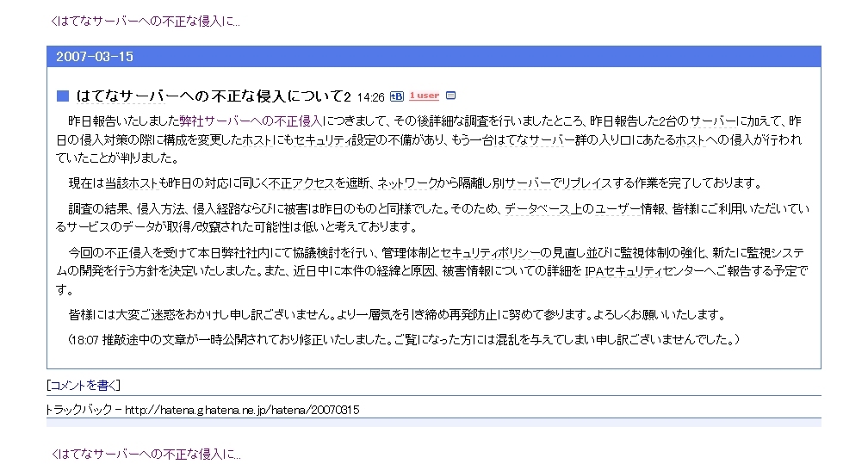
Task: Click the blue square entry anchor marker
Action: click(x=63, y=96)
